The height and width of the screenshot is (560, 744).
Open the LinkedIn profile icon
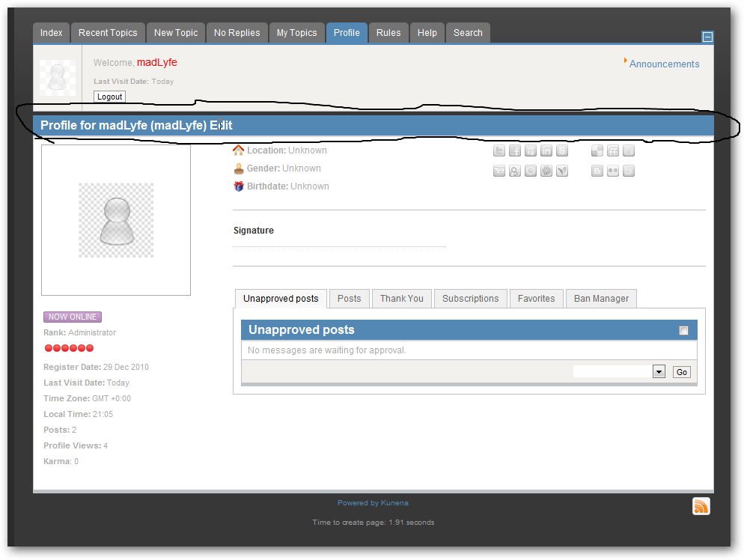[546, 151]
